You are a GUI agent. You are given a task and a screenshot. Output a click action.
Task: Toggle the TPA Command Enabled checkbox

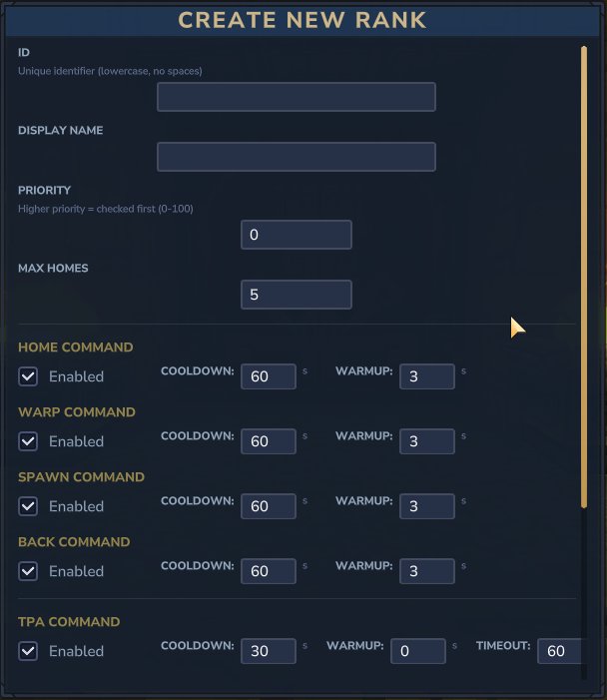coord(28,651)
